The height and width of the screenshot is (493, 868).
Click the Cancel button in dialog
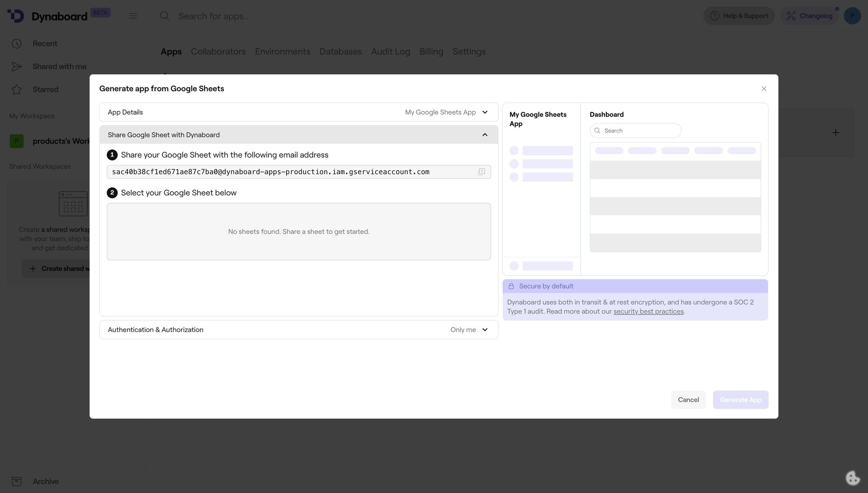click(688, 399)
